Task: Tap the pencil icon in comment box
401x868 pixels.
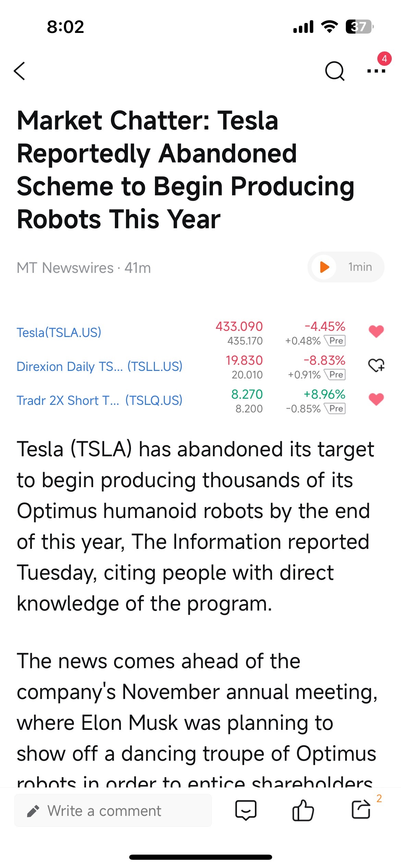Action: click(x=33, y=811)
